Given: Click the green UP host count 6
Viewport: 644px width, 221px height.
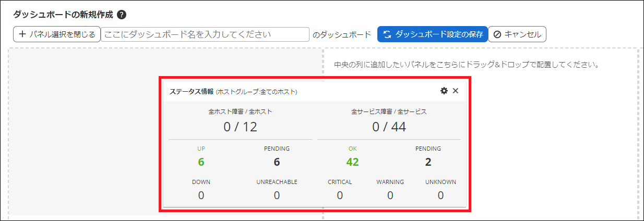Looking at the screenshot, I should 201,162.
